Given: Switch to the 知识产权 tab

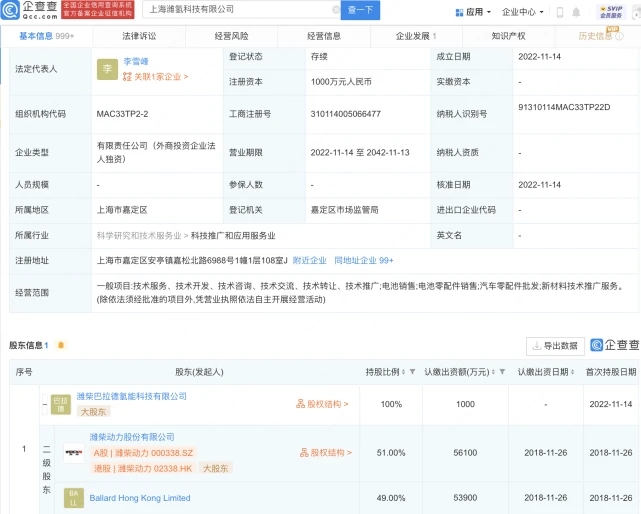Looking at the screenshot, I should point(510,35).
